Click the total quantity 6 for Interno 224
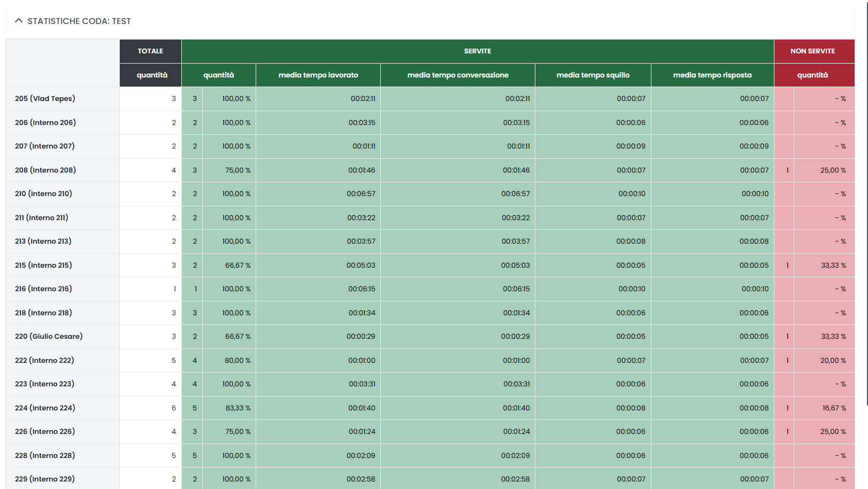Screen dimensions: 868x489 tap(173, 408)
